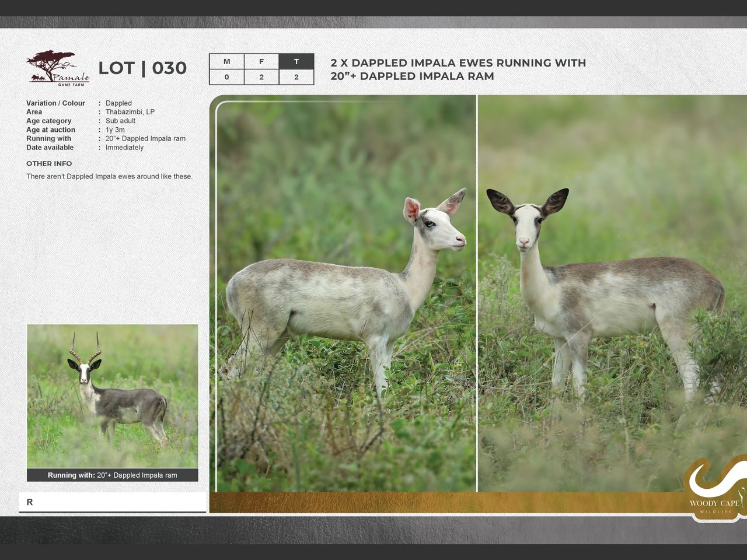This screenshot has height=560, width=747.
Task: Click the total count value under T
Action: point(296,77)
